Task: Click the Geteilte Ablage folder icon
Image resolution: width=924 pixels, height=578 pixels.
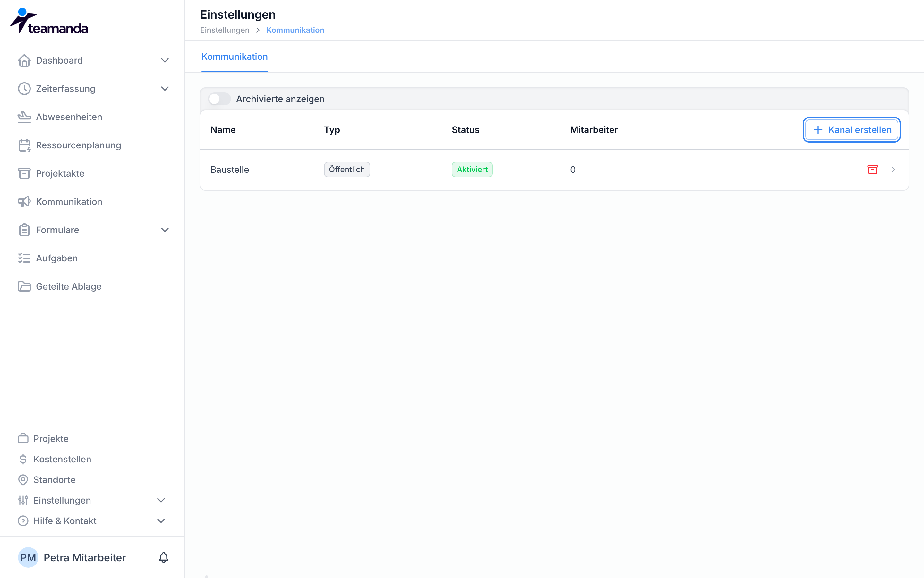Action: [x=24, y=287]
